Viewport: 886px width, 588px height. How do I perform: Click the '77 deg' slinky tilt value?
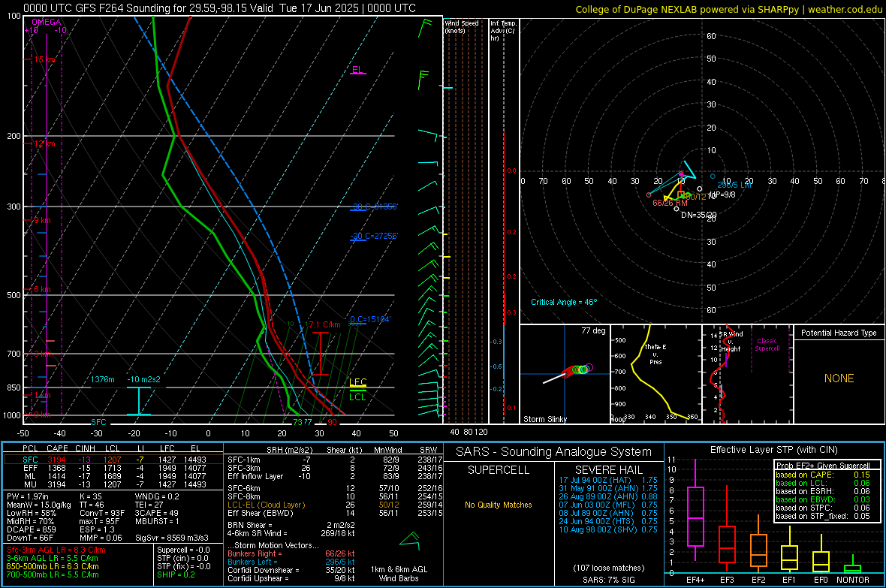pyautogui.click(x=593, y=330)
